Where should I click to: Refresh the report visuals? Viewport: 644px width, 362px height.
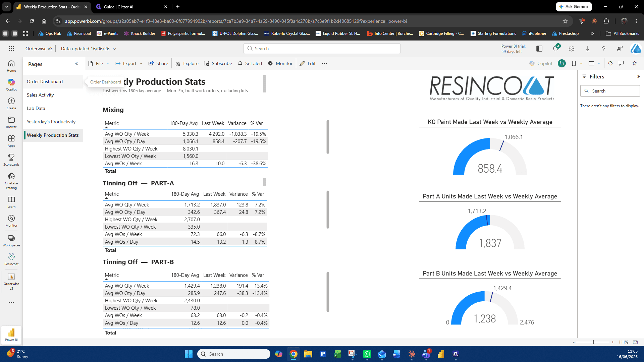610,63
